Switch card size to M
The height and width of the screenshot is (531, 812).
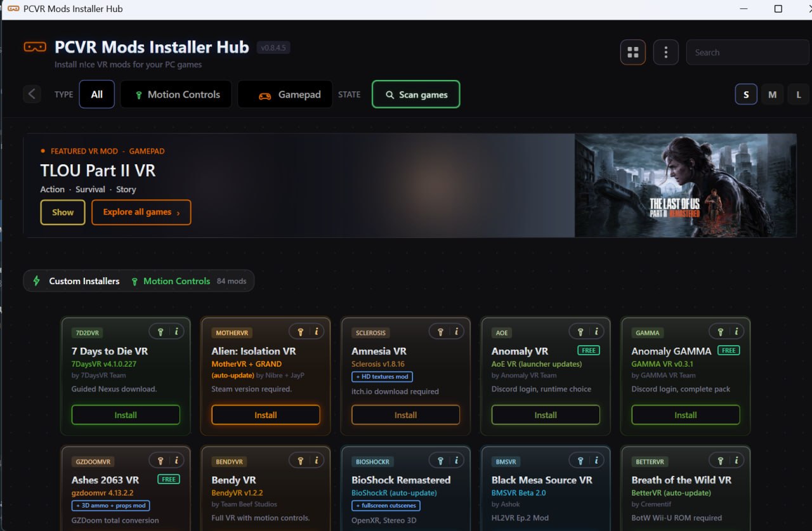[x=772, y=95]
